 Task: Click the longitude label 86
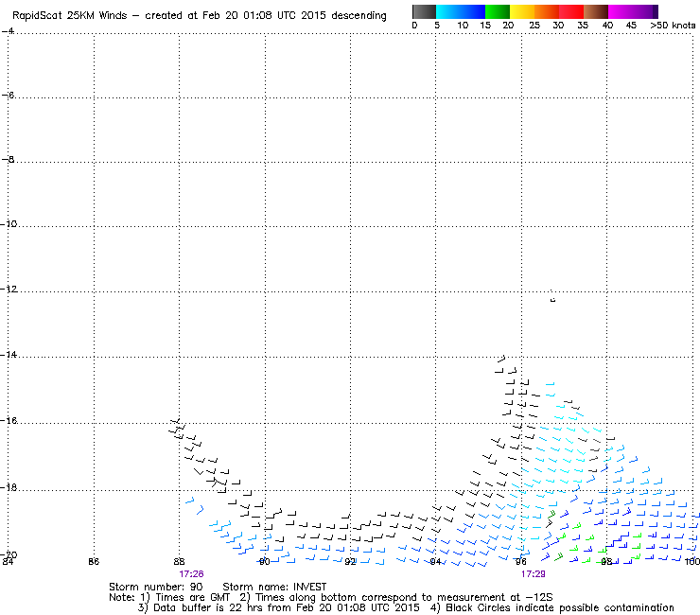pyautogui.click(x=94, y=562)
